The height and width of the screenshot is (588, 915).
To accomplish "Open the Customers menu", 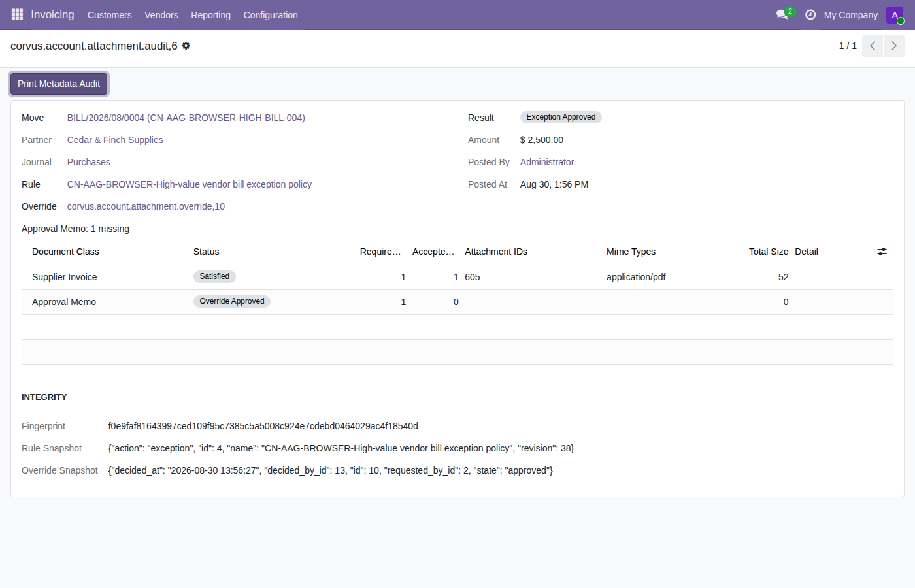I will (110, 15).
